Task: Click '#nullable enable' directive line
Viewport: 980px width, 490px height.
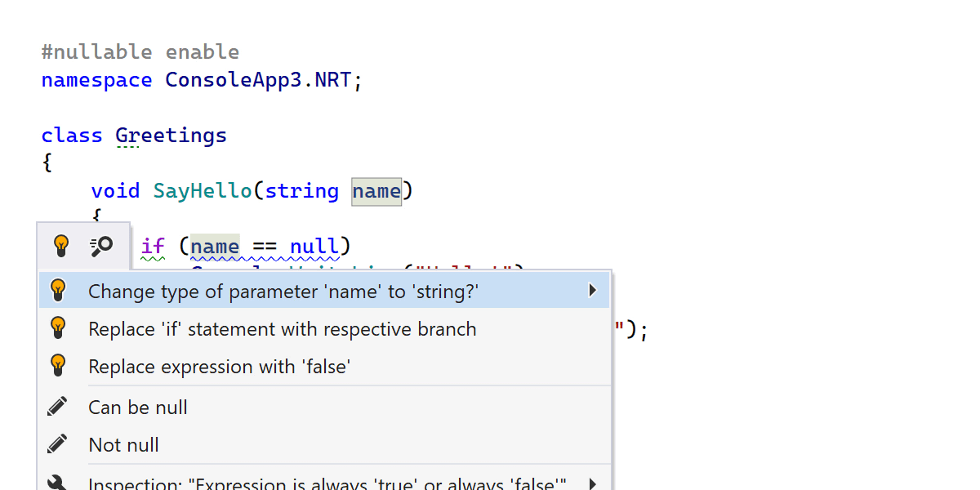Action: click(140, 52)
